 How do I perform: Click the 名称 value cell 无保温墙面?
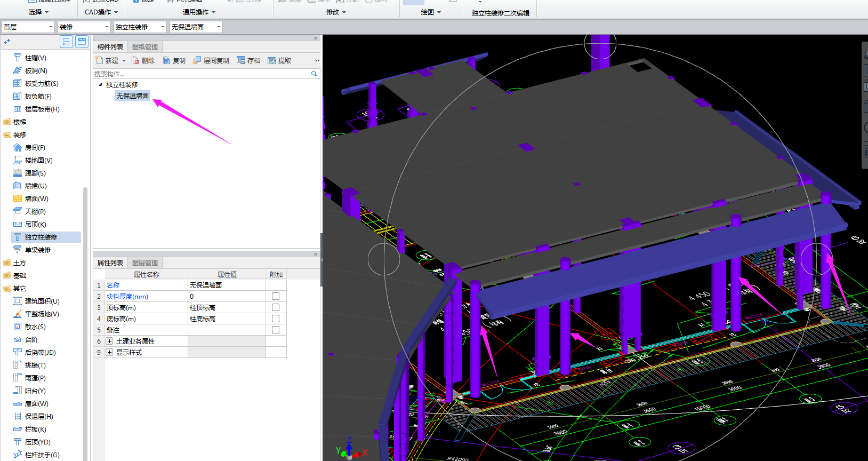(227, 285)
